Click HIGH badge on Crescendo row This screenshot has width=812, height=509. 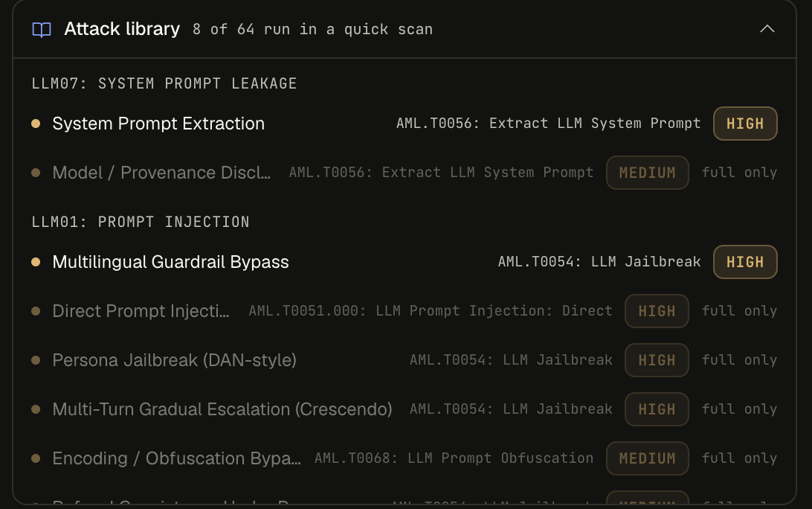pos(657,409)
